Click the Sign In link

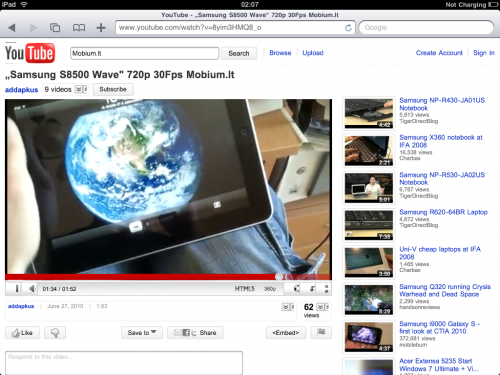[484, 53]
